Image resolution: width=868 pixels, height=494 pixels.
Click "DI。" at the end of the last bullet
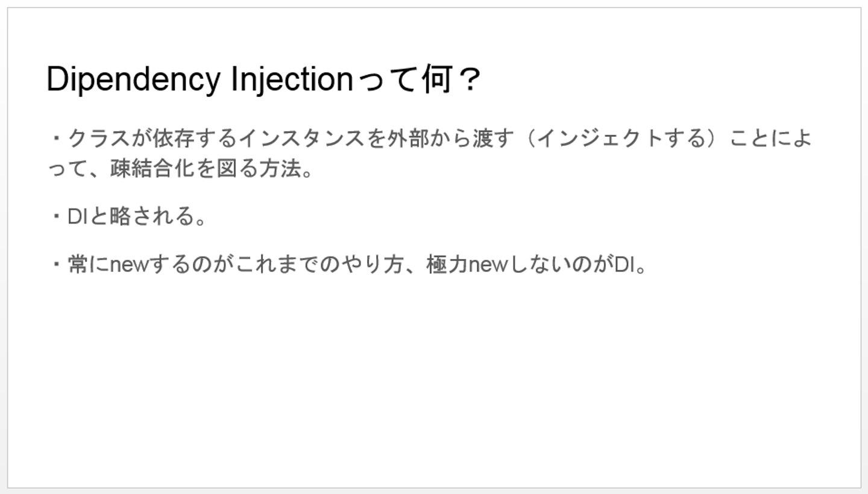tap(631, 264)
